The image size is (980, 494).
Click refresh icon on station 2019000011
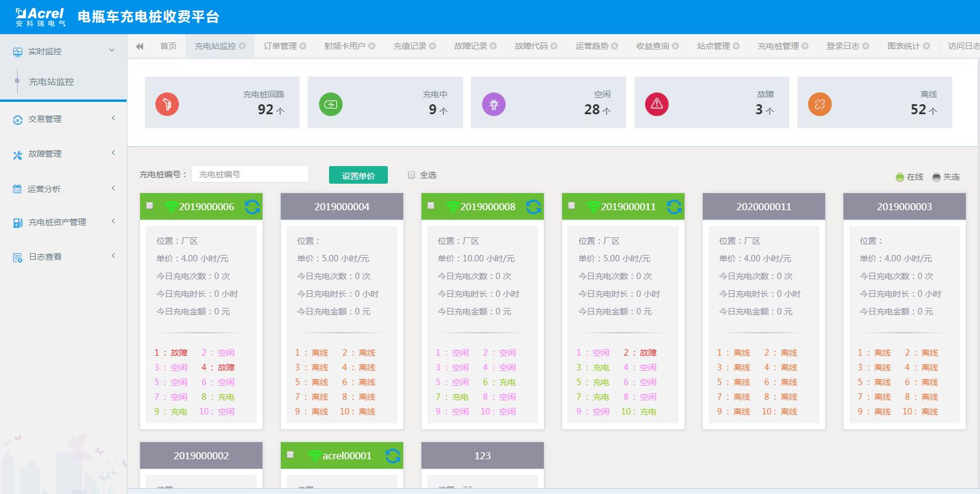(674, 207)
